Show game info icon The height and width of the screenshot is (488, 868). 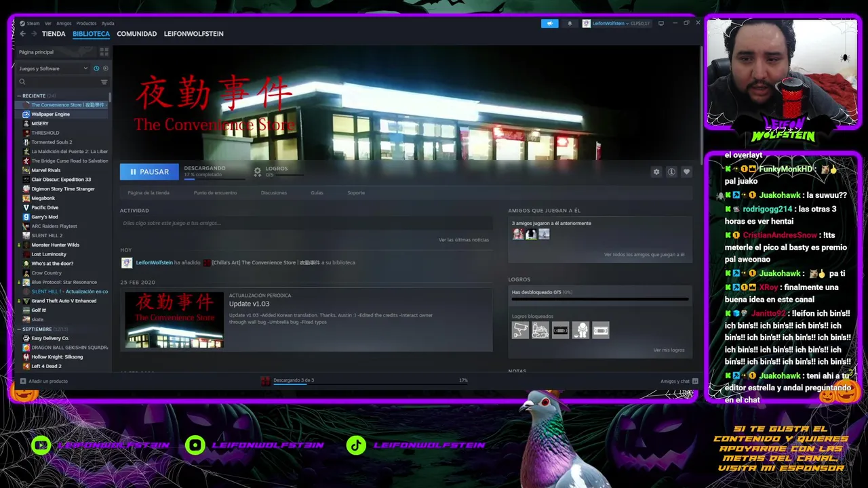pyautogui.click(x=671, y=172)
